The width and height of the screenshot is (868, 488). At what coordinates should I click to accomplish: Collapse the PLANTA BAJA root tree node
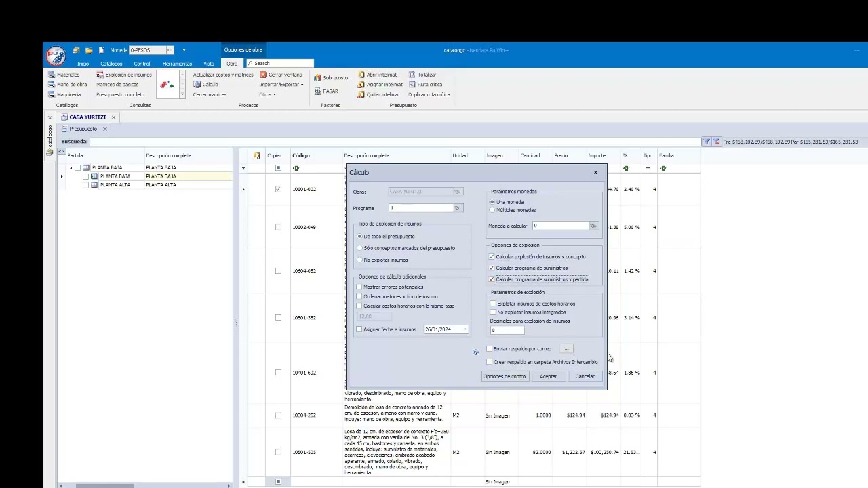click(71, 168)
